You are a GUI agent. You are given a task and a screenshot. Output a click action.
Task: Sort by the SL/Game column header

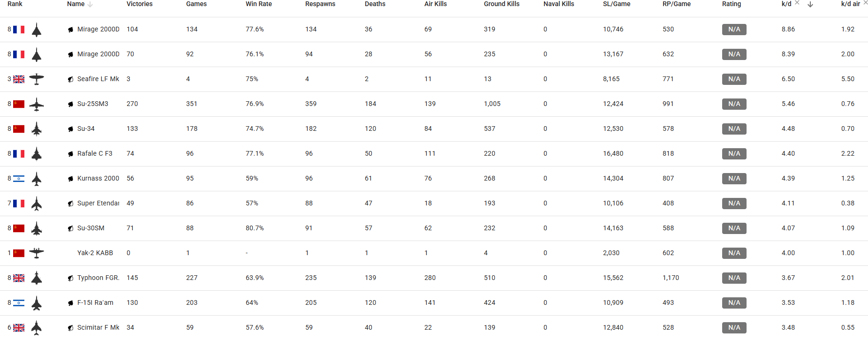(x=617, y=4)
